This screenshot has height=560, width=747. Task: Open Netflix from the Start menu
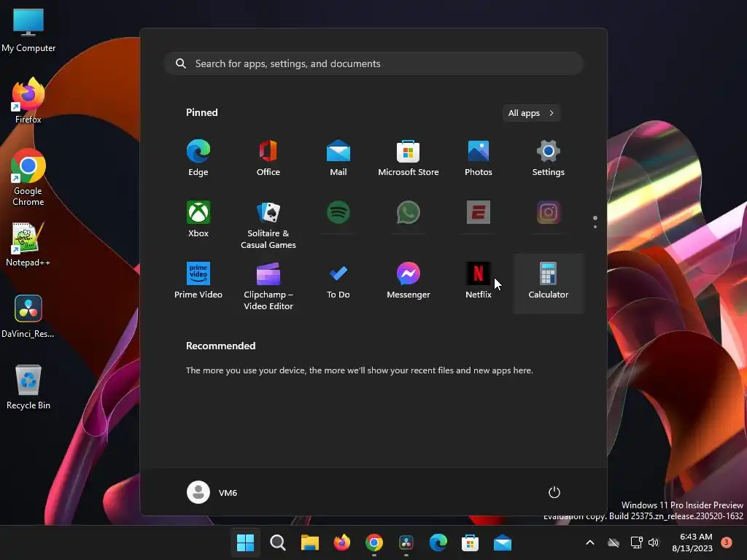pyautogui.click(x=479, y=281)
